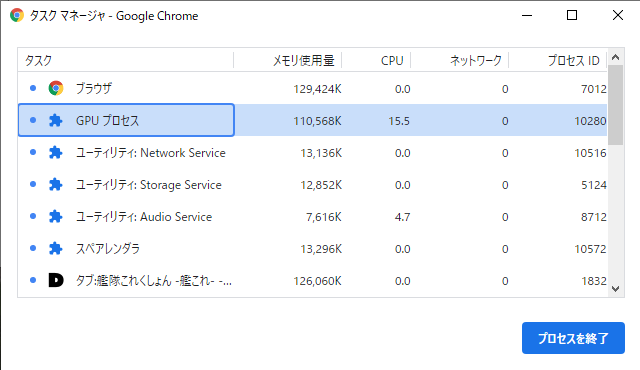Viewport: 640px width, 370px height.
Task: Sort by the メモリ使用量 column header
Action: point(288,60)
